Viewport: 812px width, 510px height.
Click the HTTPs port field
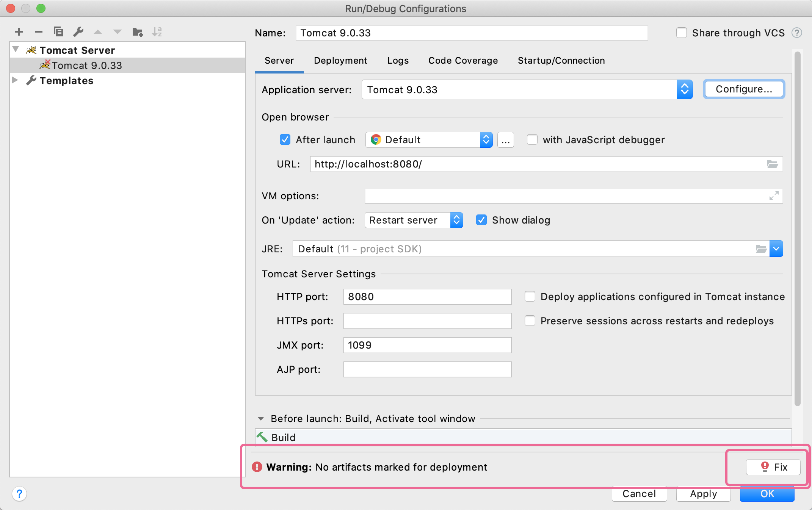tap(427, 321)
